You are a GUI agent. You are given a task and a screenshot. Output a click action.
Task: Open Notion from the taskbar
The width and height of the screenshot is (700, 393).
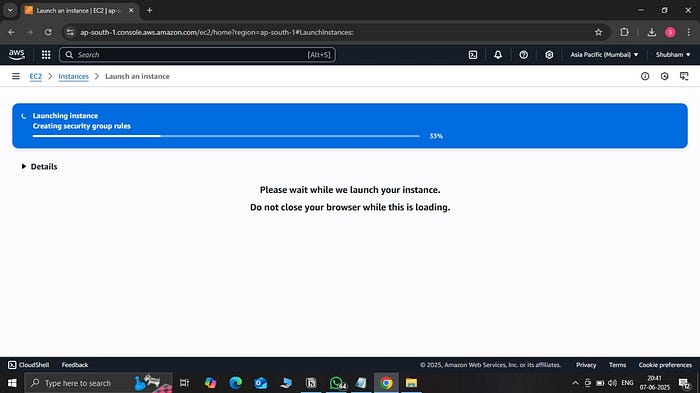click(311, 383)
